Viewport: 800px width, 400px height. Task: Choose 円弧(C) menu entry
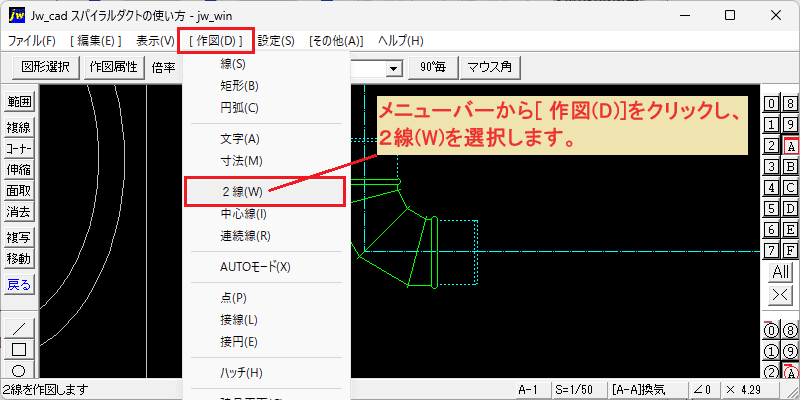pos(266,108)
